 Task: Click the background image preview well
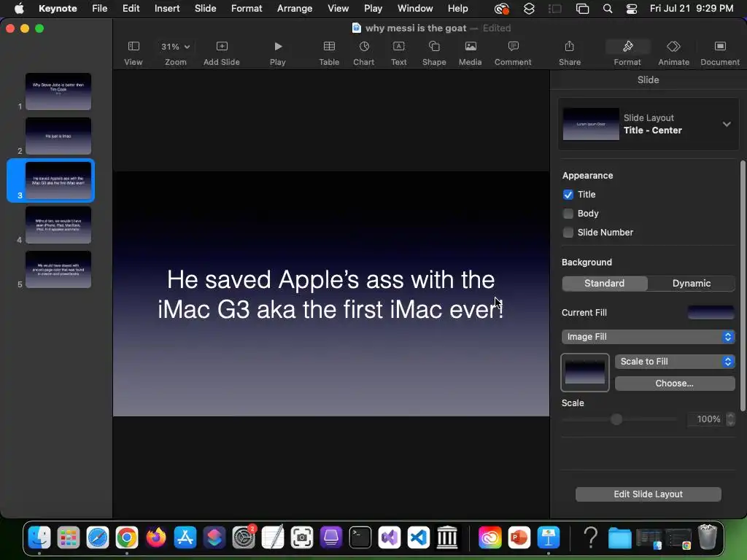click(x=584, y=373)
